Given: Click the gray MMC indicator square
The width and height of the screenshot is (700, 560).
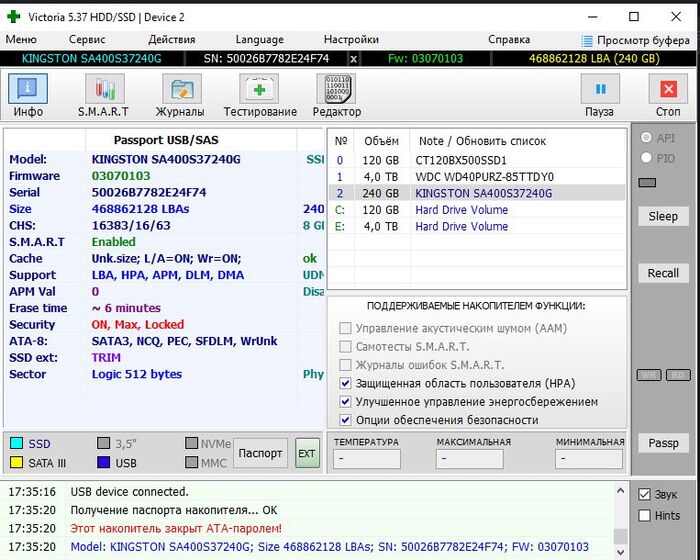Looking at the screenshot, I should (192, 462).
